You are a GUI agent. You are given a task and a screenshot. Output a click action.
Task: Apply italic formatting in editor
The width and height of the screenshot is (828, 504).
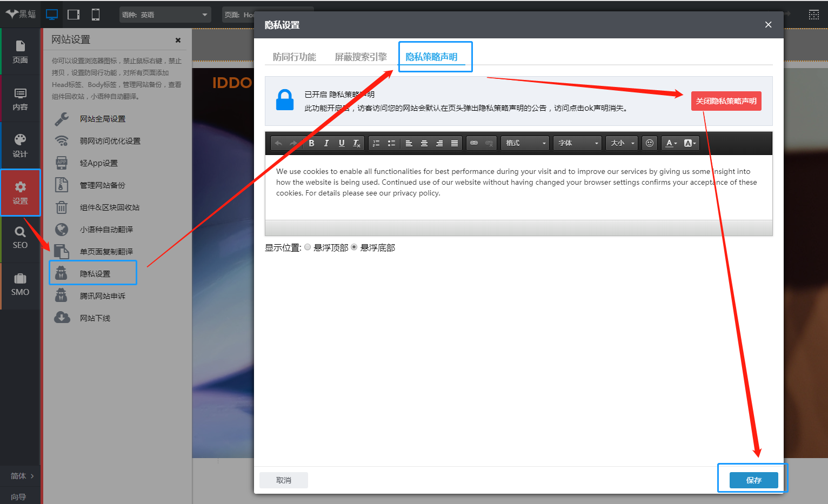326,143
